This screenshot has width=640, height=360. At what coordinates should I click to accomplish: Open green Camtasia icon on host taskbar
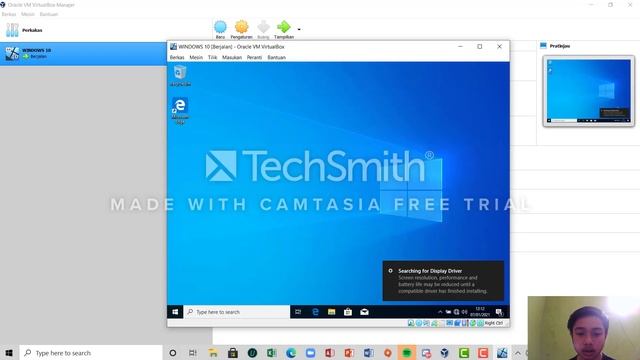[464, 353]
